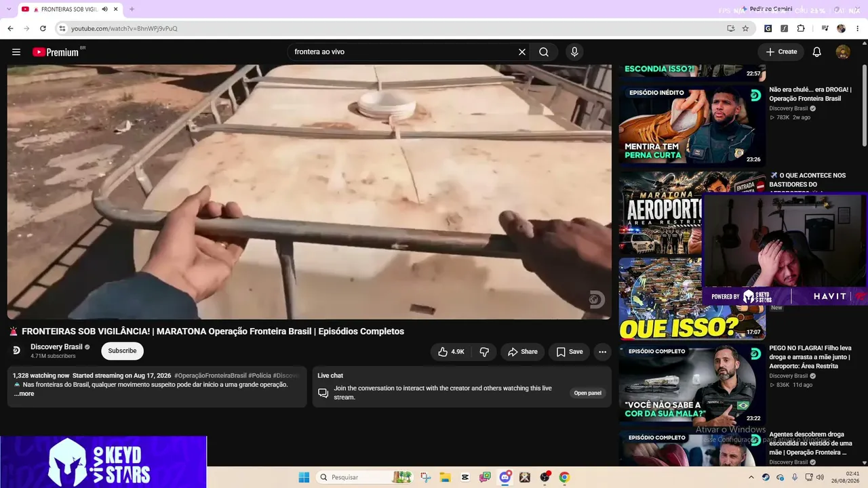
Task: Open the live chat panel
Action: [x=587, y=393]
